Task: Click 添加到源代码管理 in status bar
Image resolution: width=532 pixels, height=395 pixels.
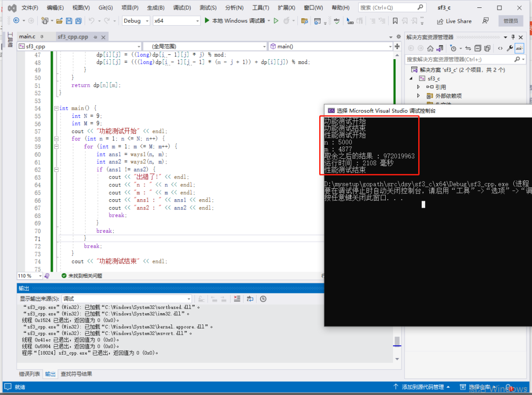Action: pos(422,387)
